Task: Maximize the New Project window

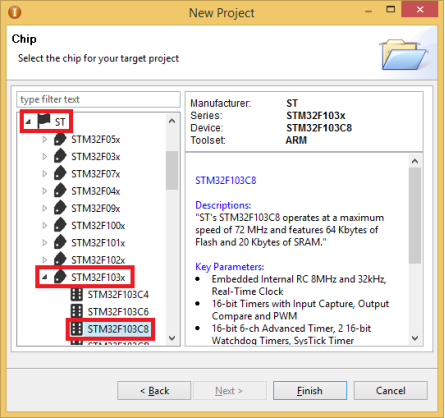Action: coord(391,9)
